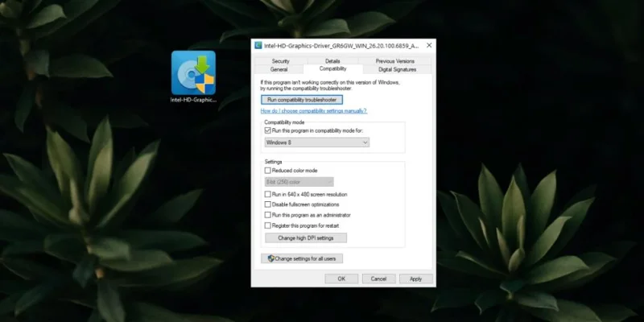
Task: Check Disable fullscreen optimizations
Action: click(268, 204)
